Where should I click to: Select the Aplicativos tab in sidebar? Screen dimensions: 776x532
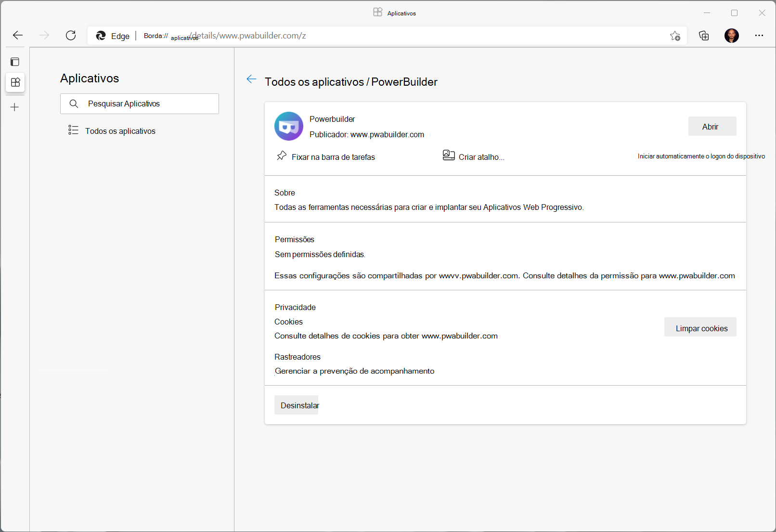[x=15, y=82]
